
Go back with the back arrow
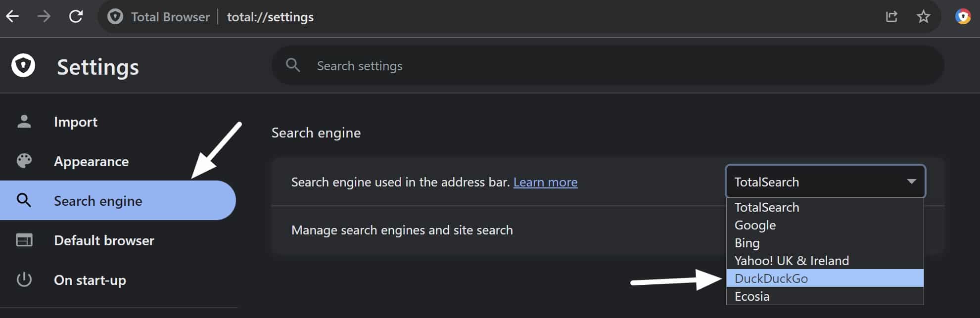click(12, 17)
